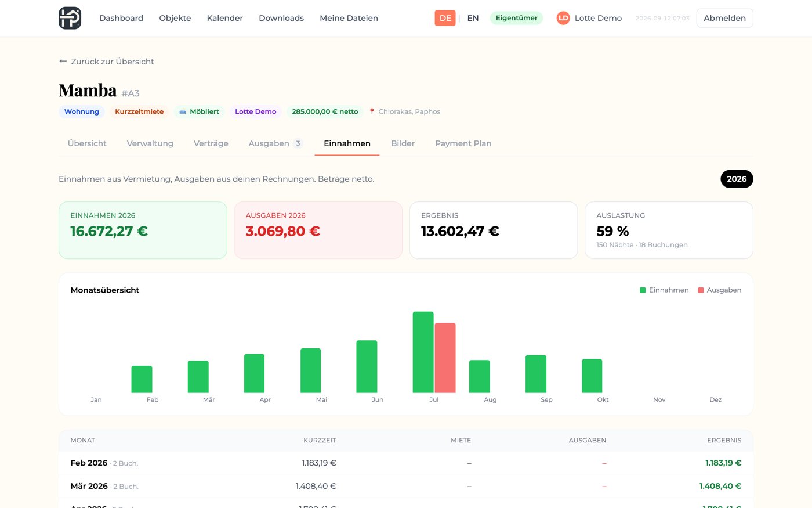Open the Kalender menu item
The image size is (812, 508).
(x=225, y=18)
